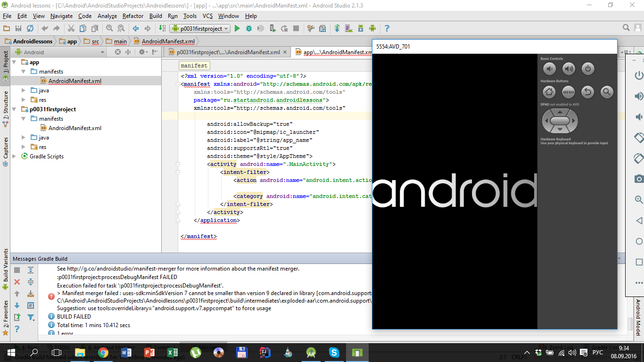
Task: Click power icon in right emulator strip
Action: click(x=639, y=75)
